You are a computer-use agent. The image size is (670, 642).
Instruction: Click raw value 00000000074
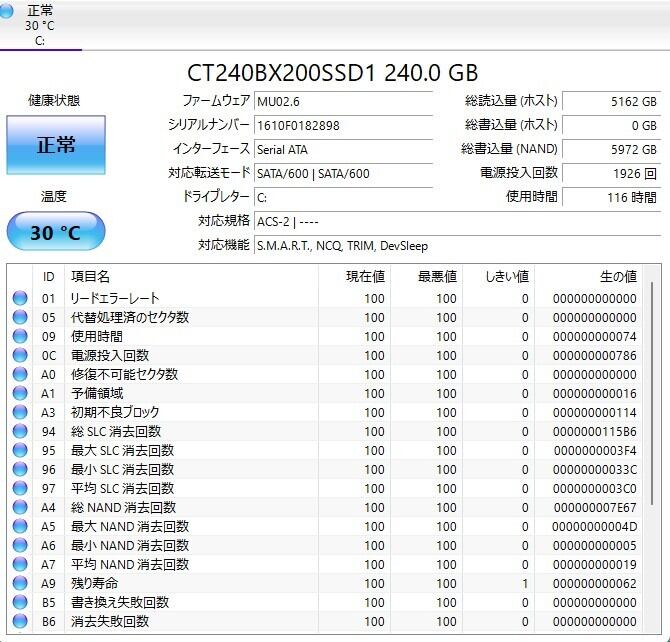pos(594,337)
